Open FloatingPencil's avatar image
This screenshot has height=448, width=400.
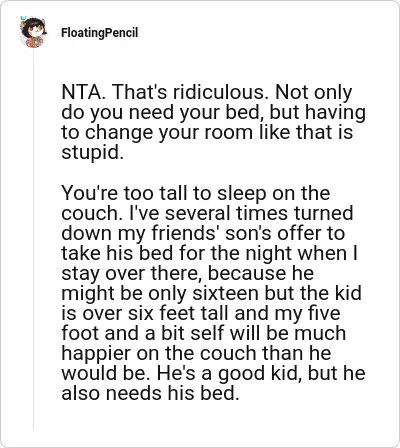tap(33, 33)
